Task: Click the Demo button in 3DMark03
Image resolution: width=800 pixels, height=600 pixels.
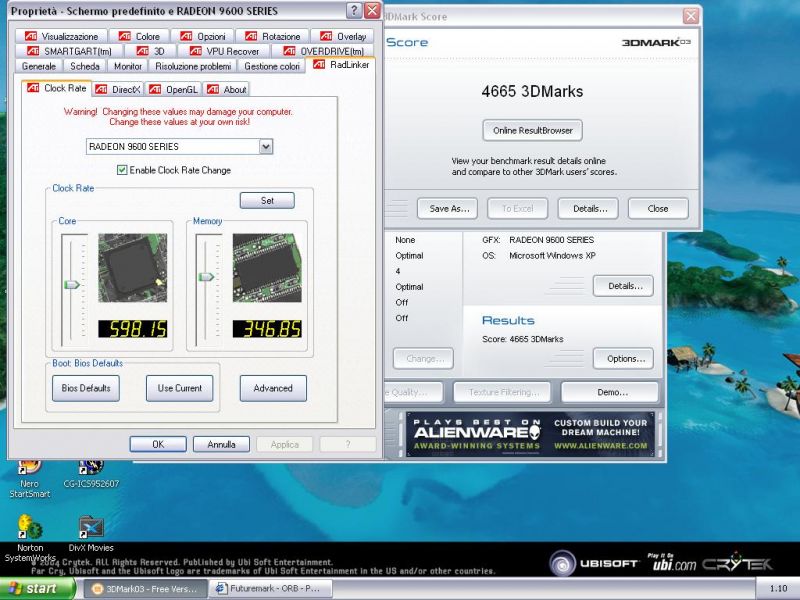Action: tap(610, 392)
